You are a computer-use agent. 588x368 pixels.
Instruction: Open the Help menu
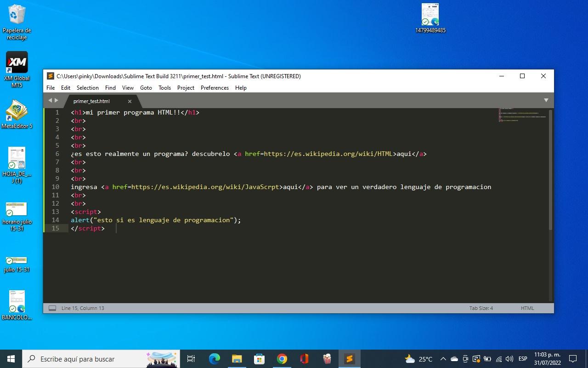[241, 88]
